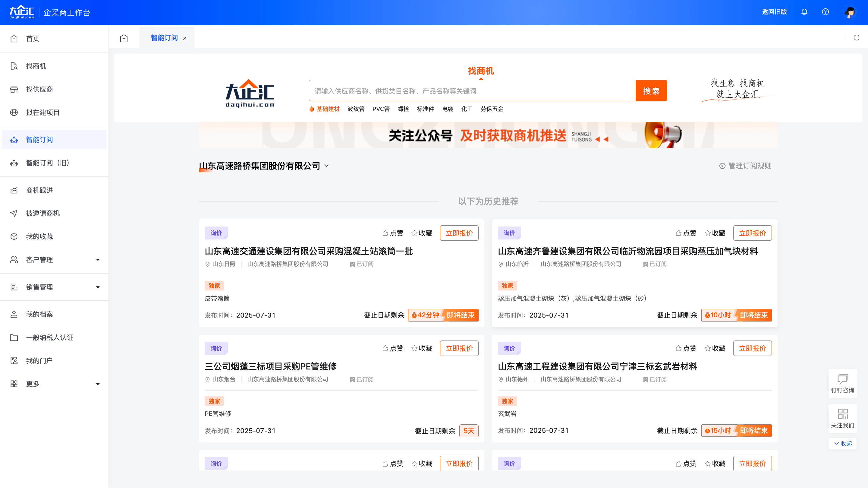The image size is (868, 488).
Task: Open the 临沂物流园项目 listing title
Action: [628, 252]
